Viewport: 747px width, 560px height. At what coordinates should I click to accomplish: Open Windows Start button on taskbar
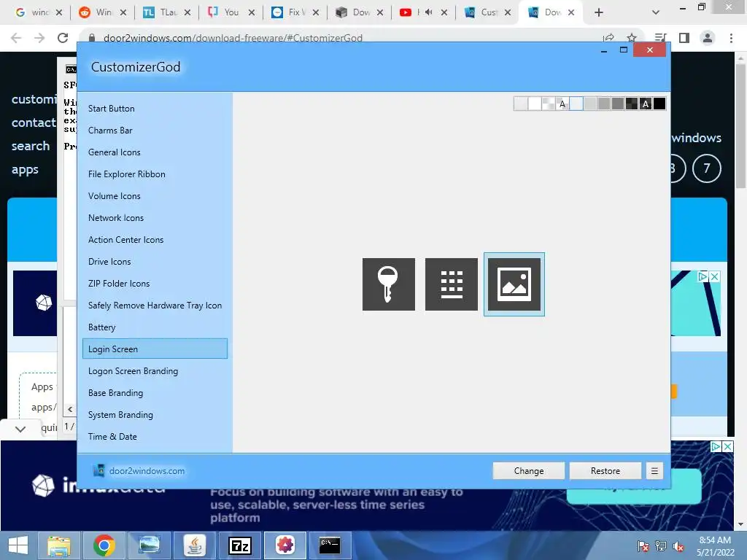(x=18, y=545)
